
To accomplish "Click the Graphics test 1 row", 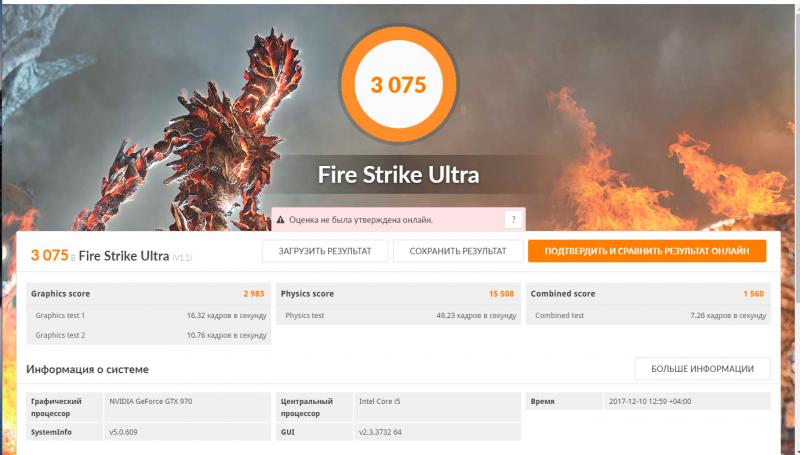I will (149, 315).
